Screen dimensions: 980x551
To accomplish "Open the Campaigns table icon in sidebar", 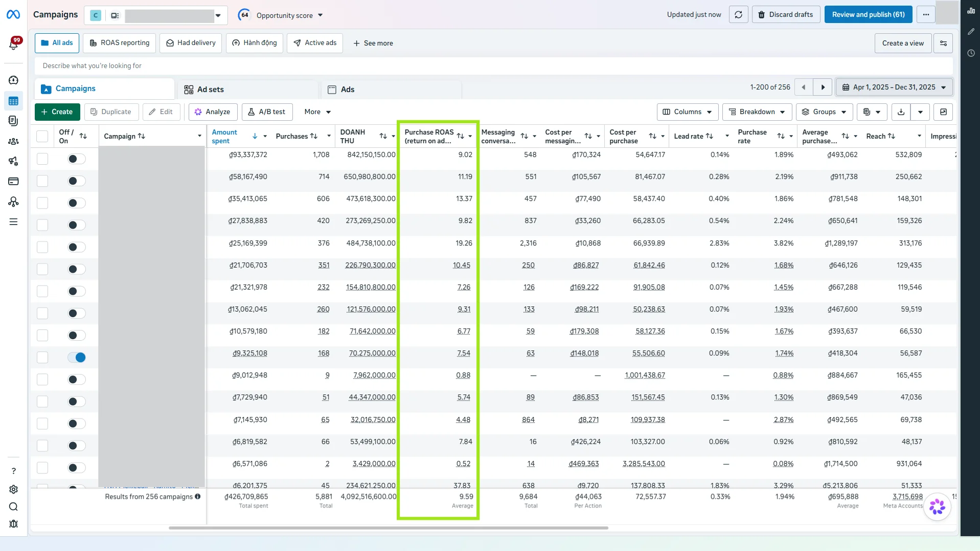I will [x=14, y=101].
